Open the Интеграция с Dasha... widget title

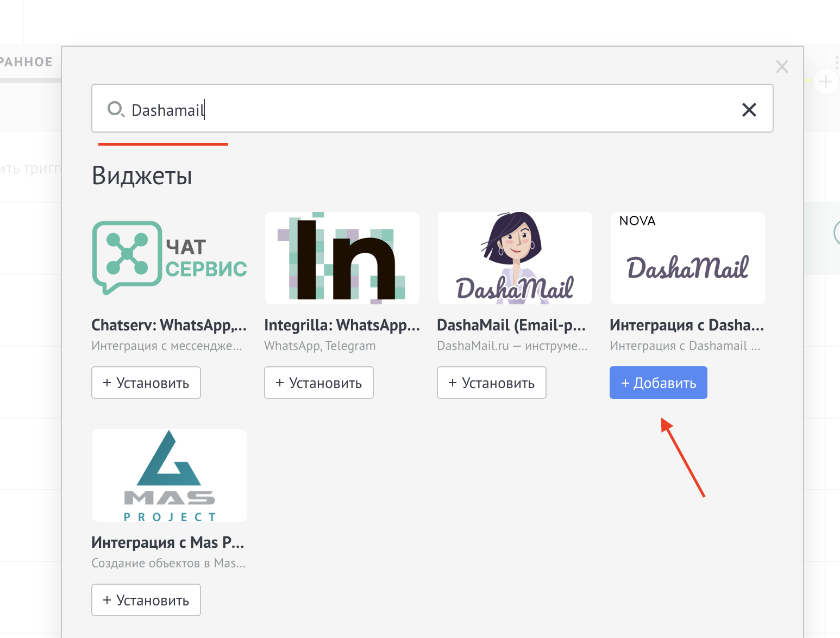click(x=686, y=325)
